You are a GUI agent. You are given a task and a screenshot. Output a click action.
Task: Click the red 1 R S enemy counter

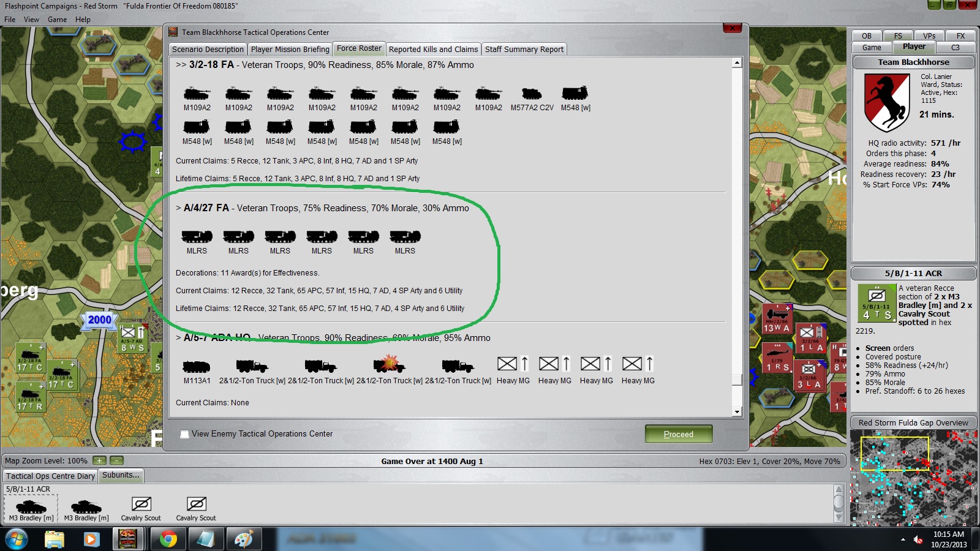[777, 358]
